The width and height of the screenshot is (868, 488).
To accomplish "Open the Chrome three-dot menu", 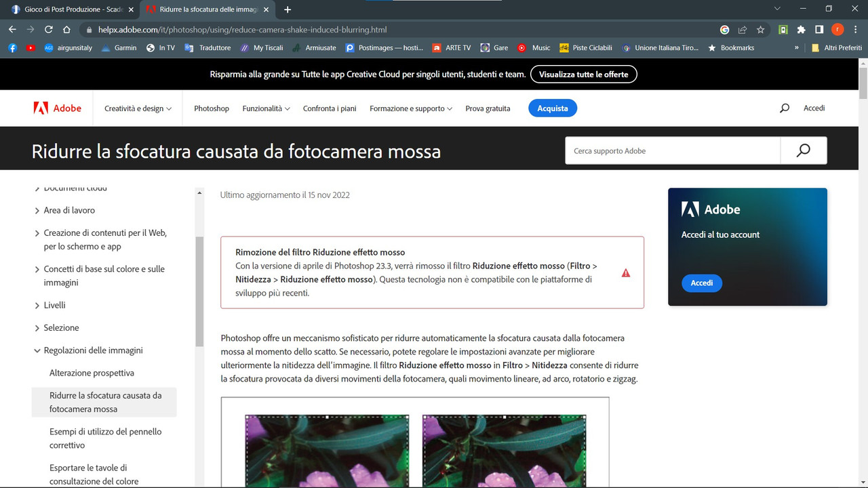I will pos(855,30).
